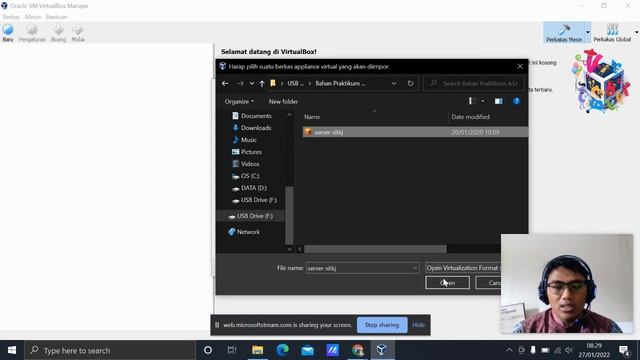Screen dimensions: 640x360
Task: Sort files by Name column
Action: click(312, 117)
